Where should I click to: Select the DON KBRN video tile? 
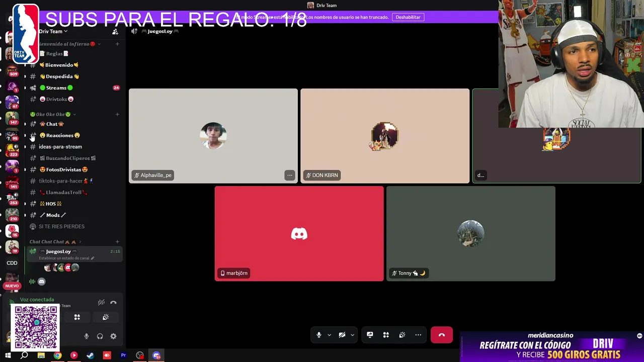385,136
